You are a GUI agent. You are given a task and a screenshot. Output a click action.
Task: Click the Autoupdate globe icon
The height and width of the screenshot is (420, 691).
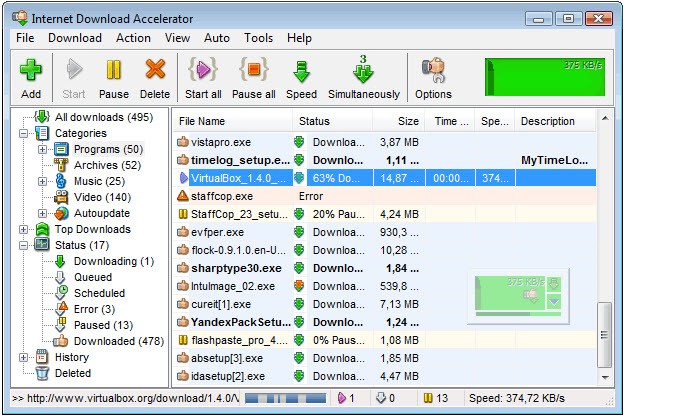(x=61, y=213)
